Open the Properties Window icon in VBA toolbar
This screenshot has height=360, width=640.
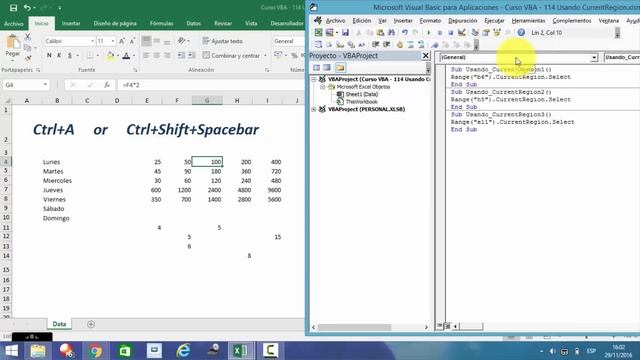(486, 33)
